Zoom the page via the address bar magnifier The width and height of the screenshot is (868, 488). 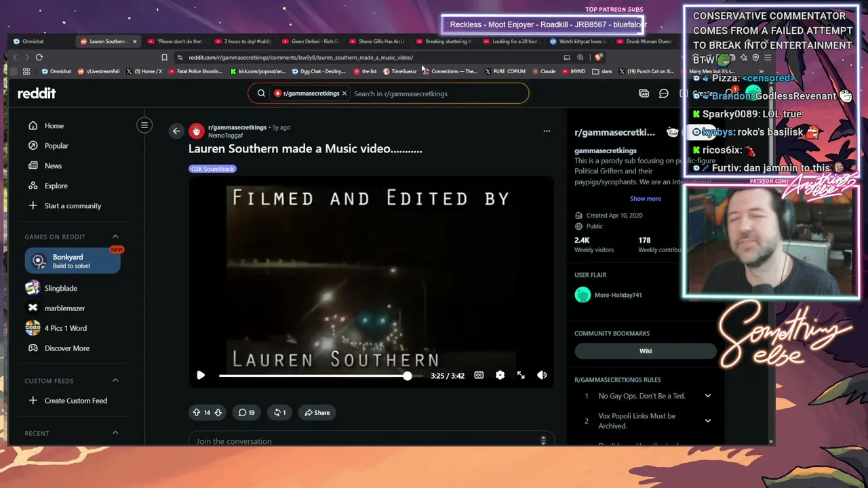[580, 58]
